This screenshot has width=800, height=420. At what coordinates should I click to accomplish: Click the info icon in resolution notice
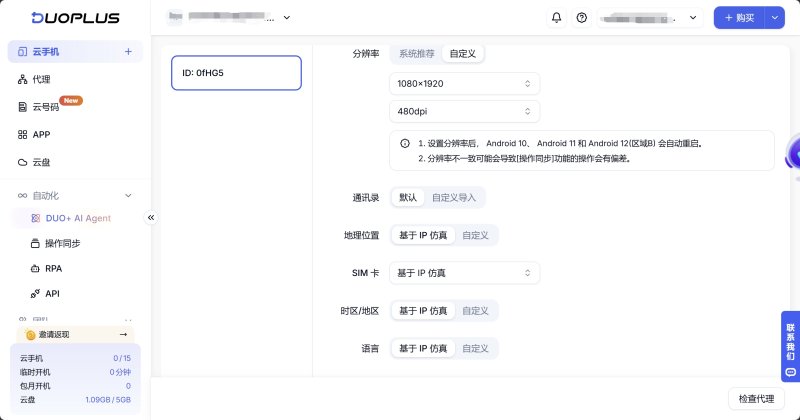[x=405, y=143]
